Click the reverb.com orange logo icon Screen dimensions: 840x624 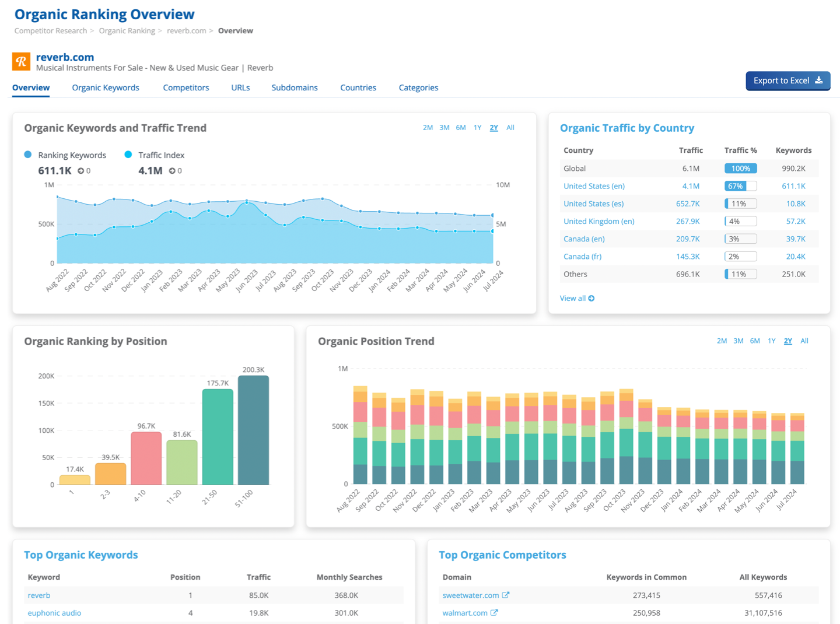pyautogui.click(x=21, y=61)
